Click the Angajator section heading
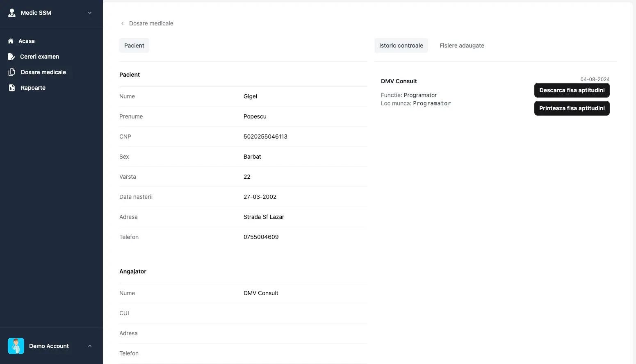This screenshot has width=636, height=364. click(133, 271)
